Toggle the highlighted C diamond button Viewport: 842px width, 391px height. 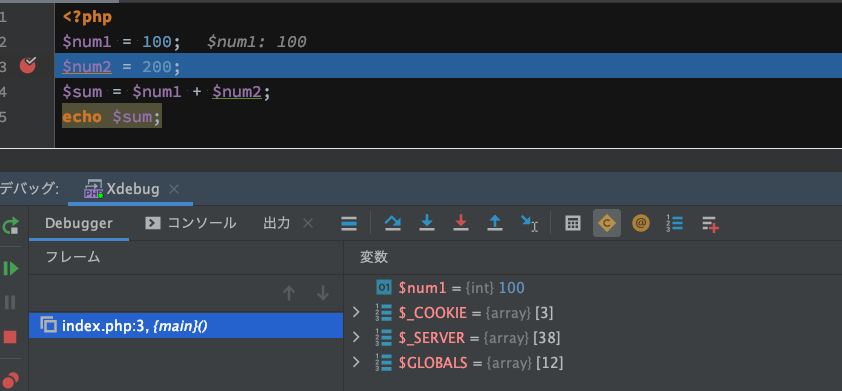[x=607, y=223]
